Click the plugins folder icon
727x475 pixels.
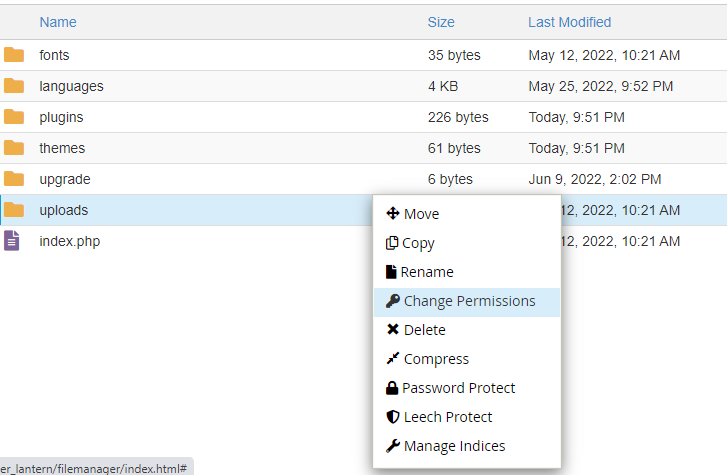(x=13, y=117)
